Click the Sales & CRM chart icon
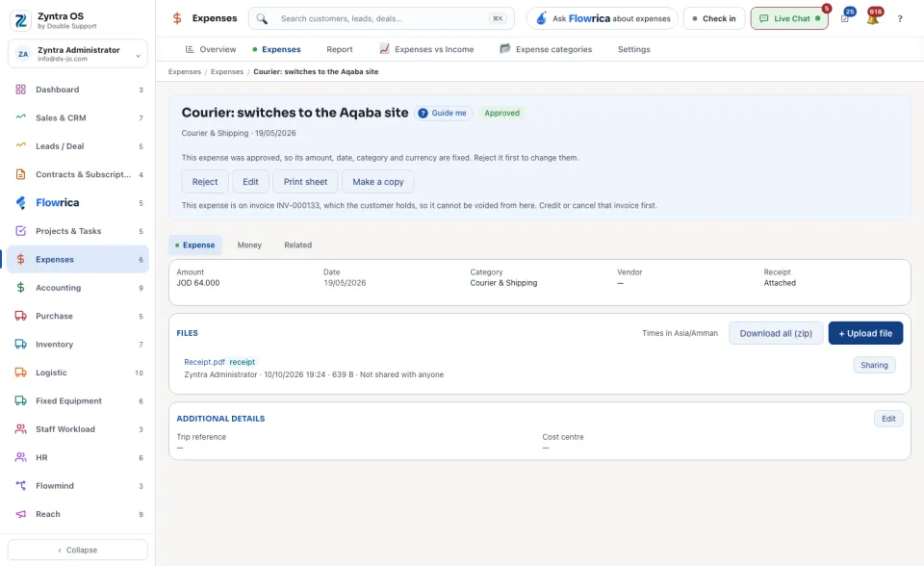 [20, 117]
